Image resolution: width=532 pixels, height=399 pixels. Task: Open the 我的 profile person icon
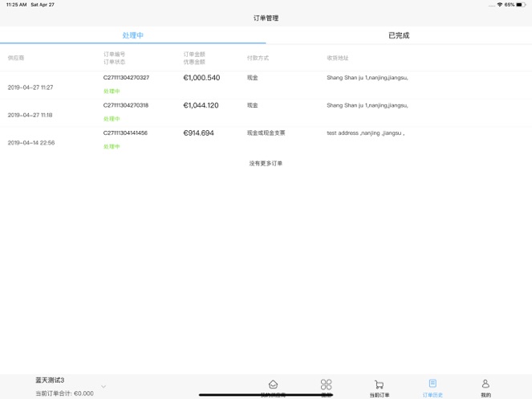[x=485, y=384]
